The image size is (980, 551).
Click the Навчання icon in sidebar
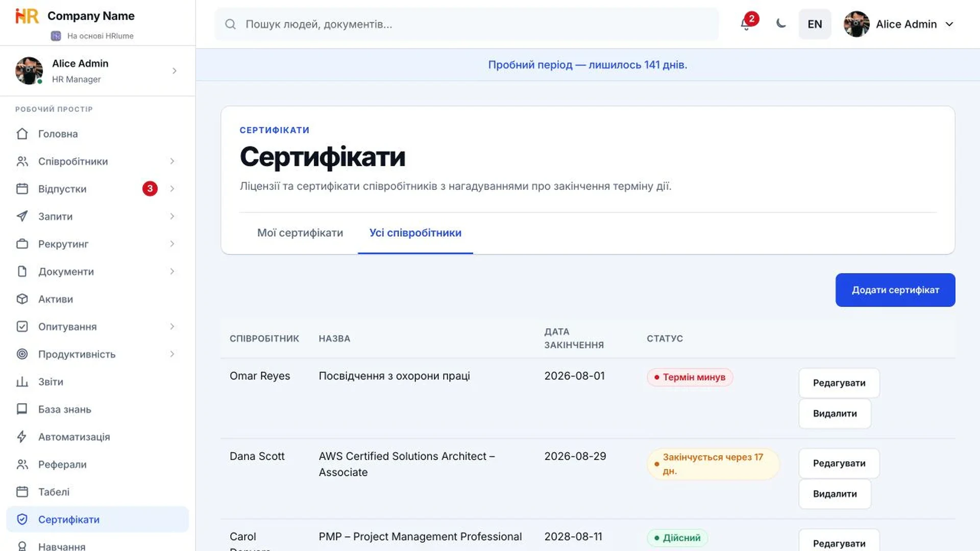[22, 546]
